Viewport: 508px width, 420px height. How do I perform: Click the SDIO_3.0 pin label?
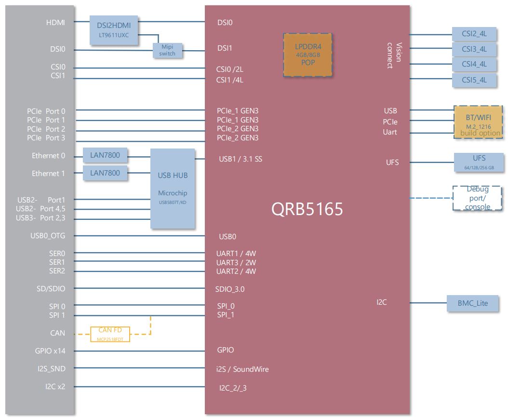(x=230, y=289)
